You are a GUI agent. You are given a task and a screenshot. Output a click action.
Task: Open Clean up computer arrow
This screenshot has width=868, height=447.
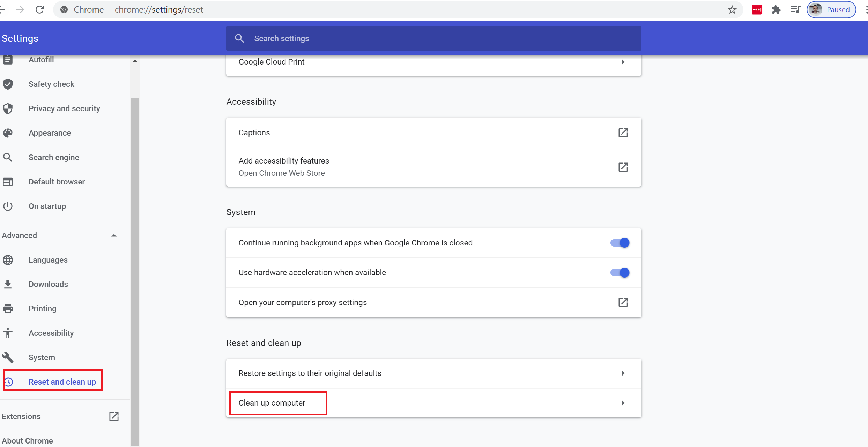pyautogui.click(x=623, y=403)
